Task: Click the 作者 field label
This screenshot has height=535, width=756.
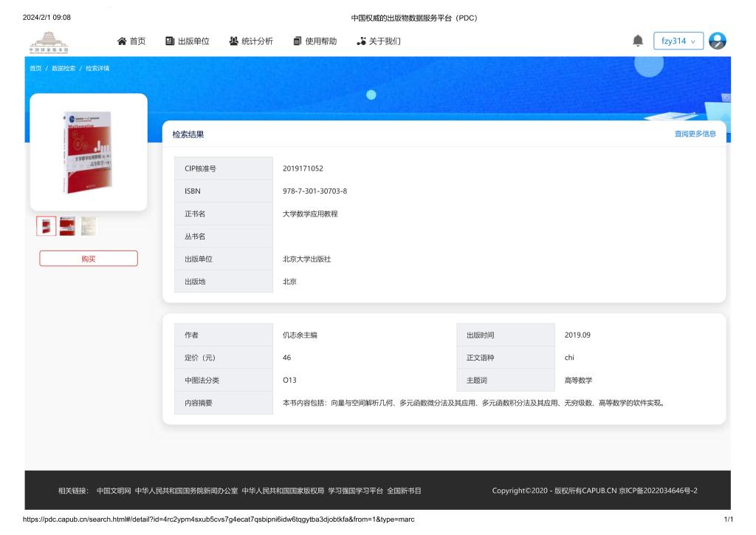Action: [x=191, y=335]
